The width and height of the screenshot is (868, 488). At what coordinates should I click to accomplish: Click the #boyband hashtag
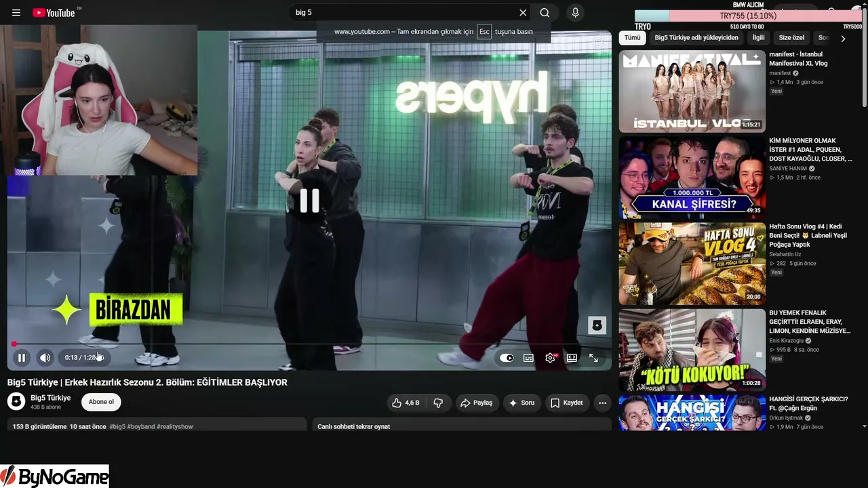[x=141, y=426]
